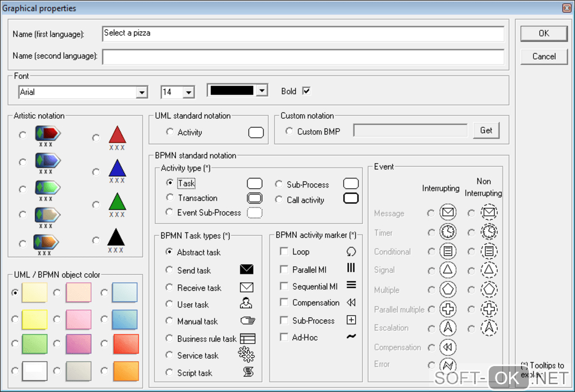Check the Sequential MI checkbox
Viewport: 575px width, 392px height.
click(284, 286)
